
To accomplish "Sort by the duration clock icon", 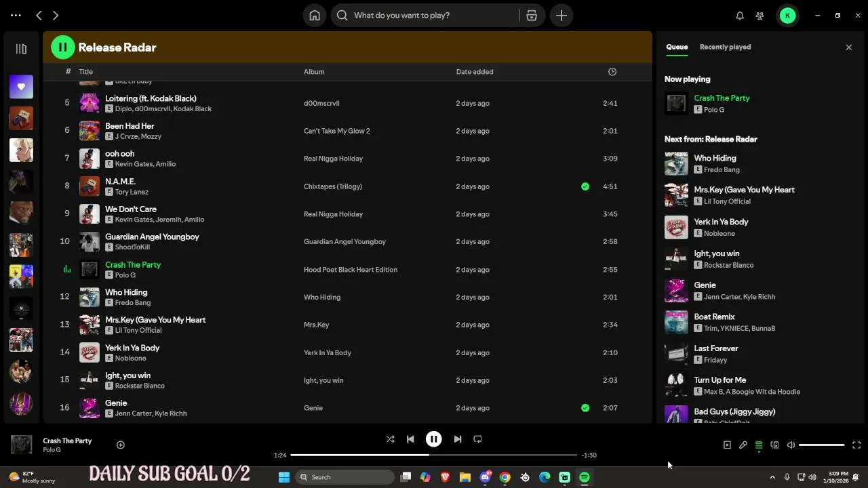I will 612,72.
